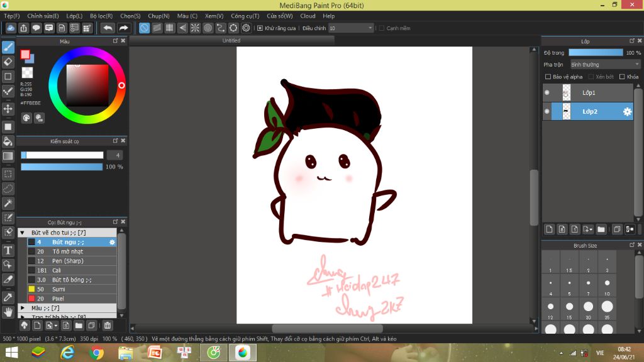Enable the concentric circle snap guide

click(x=208, y=28)
